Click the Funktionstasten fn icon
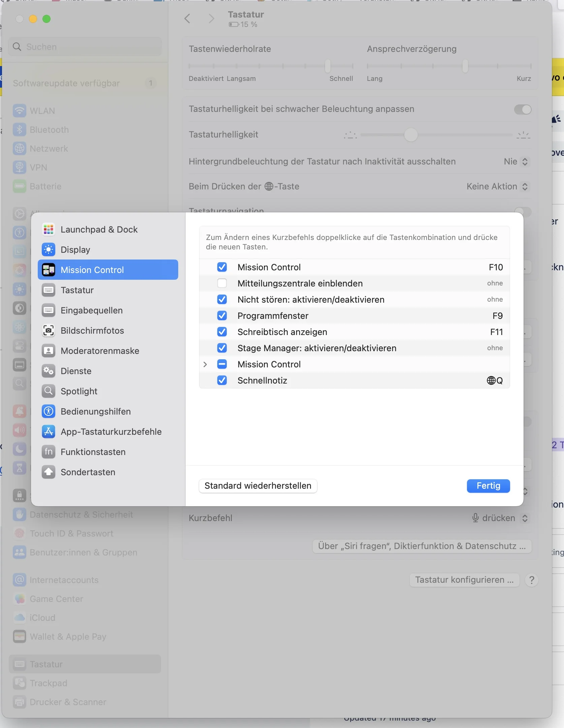564x728 pixels. click(49, 452)
